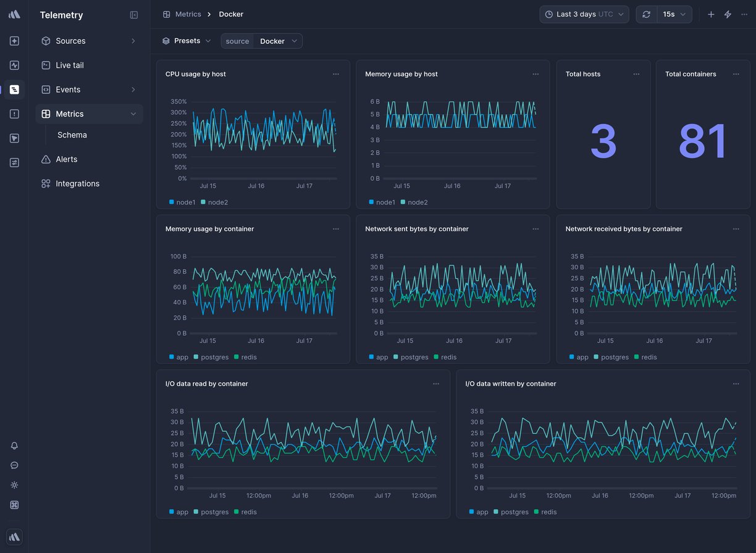Open the Presets dropdown

[x=187, y=41]
